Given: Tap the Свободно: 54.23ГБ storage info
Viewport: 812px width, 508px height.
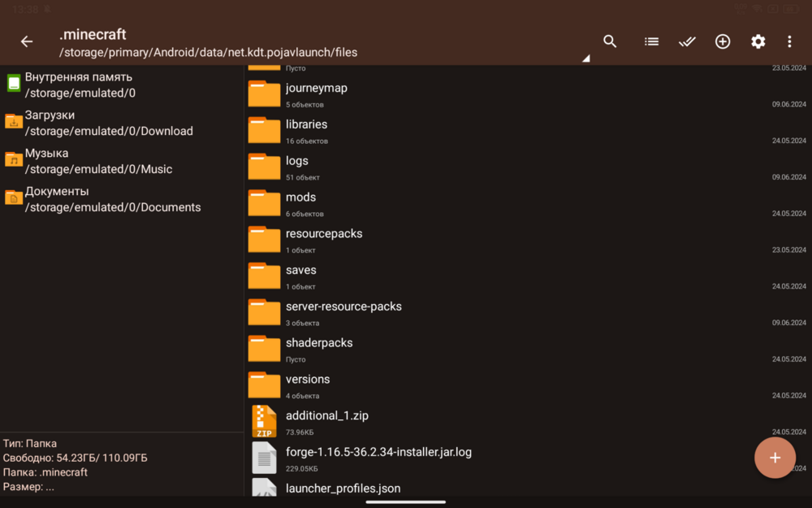Looking at the screenshot, I should [x=75, y=458].
